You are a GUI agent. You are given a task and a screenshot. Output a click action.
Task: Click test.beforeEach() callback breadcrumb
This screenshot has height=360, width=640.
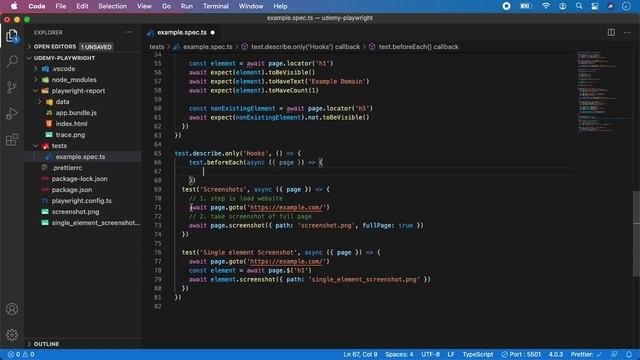[418, 47]
